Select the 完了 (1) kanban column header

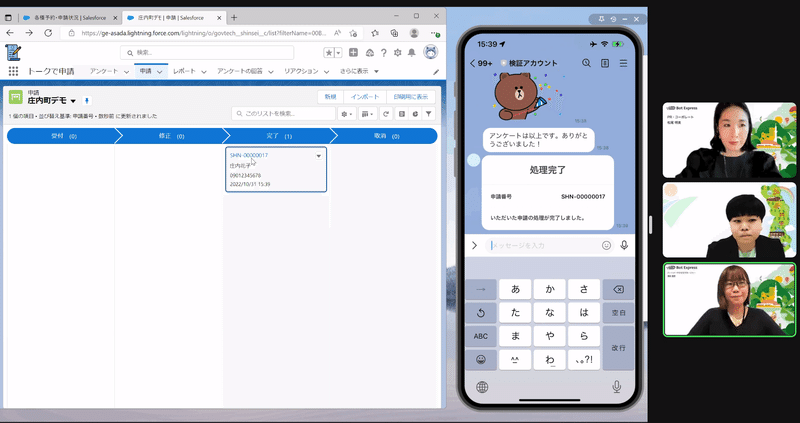[279, 136]
